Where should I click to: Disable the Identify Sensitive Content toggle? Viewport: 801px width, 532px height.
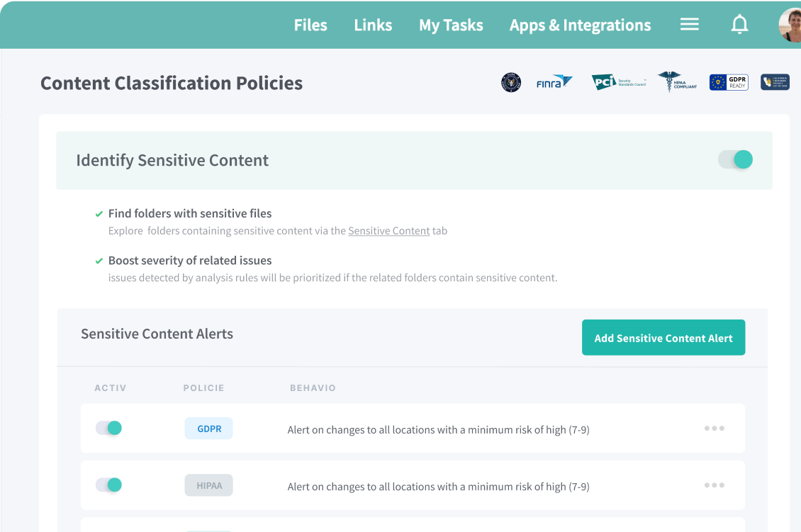pyautogui.click(x=735, y=159)
